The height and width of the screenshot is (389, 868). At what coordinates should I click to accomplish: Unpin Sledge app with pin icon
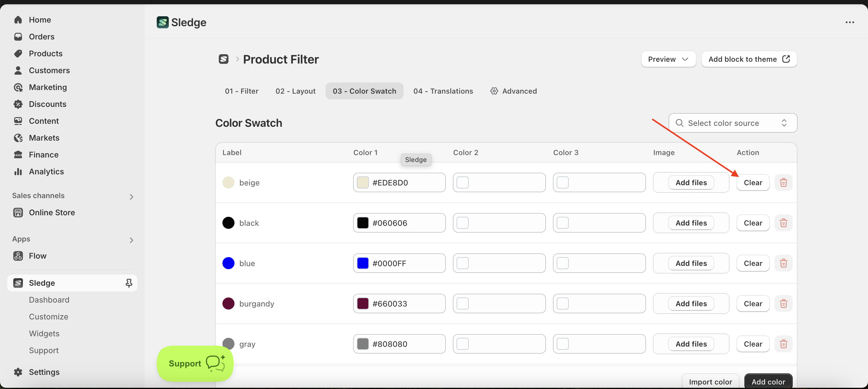[129, 283]
